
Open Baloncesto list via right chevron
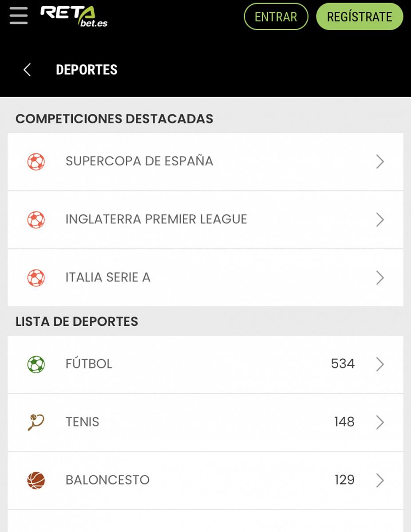point(380,480)
